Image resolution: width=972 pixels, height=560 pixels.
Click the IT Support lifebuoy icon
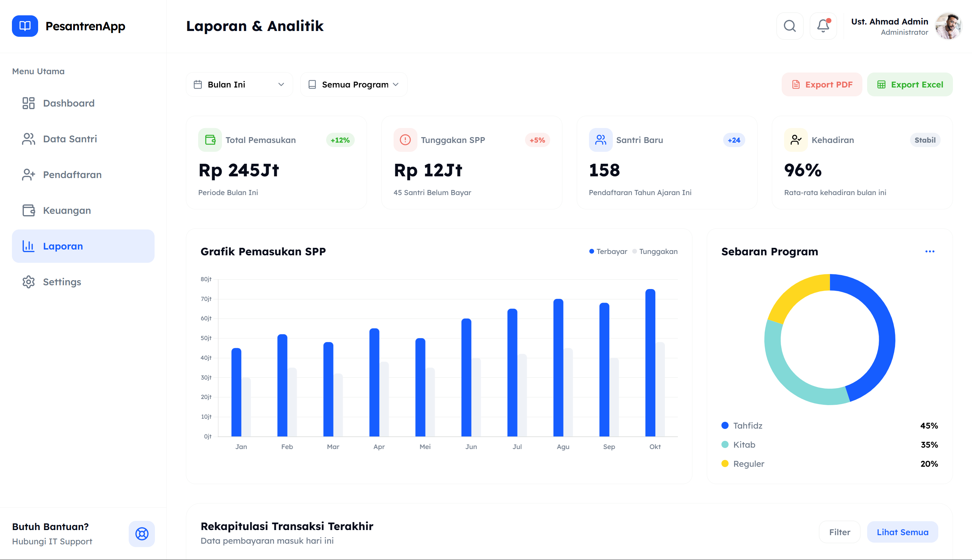point(142,534)
